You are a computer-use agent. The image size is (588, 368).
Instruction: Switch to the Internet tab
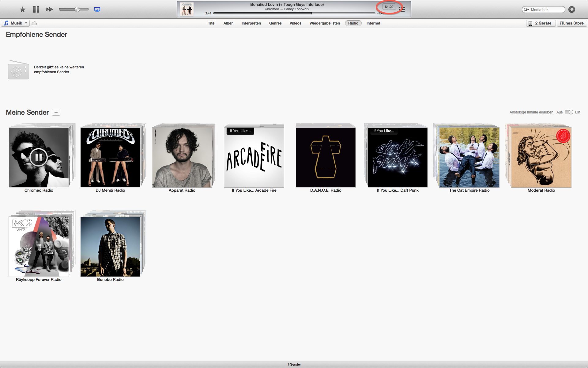click(x=373, y=23)
